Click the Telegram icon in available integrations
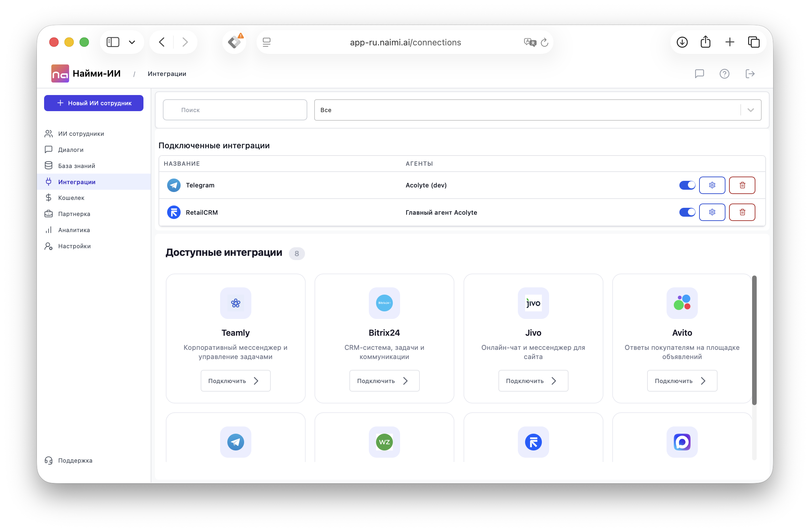Image resolution: width=810 pixels, height=532 pixels. (x=236, y=442)
